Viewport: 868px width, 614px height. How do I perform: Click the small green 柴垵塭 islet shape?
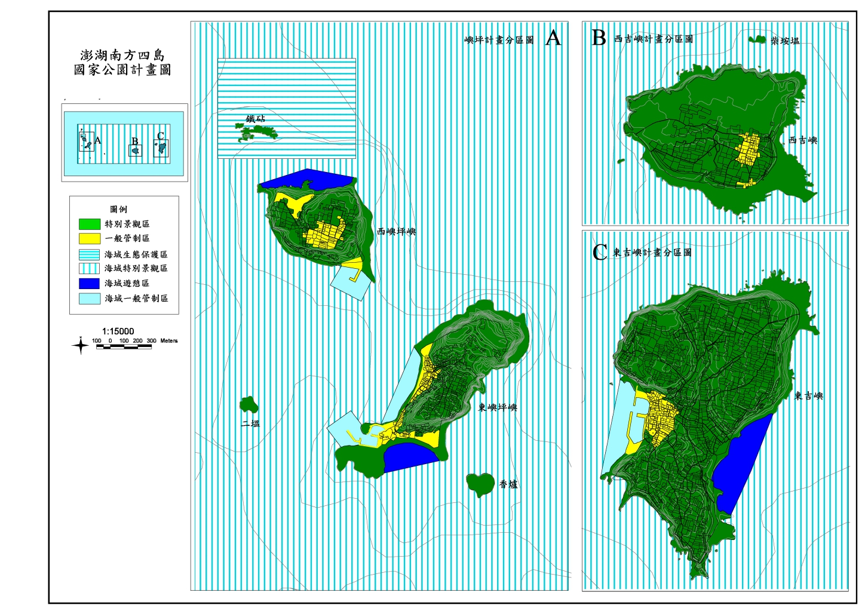point(757,39)
